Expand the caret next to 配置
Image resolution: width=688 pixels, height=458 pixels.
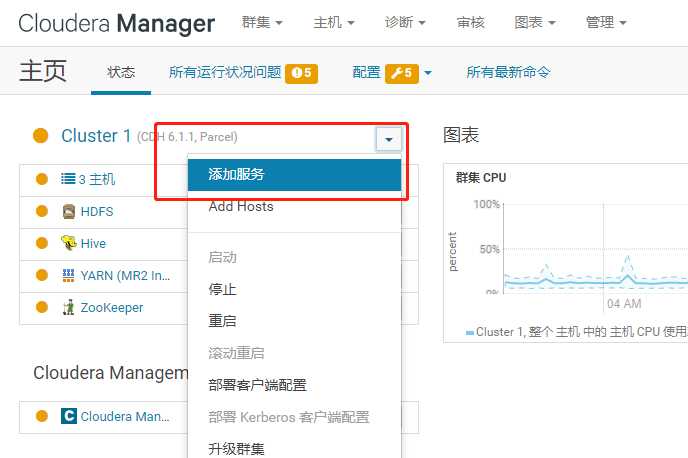(x=428, y=73)
